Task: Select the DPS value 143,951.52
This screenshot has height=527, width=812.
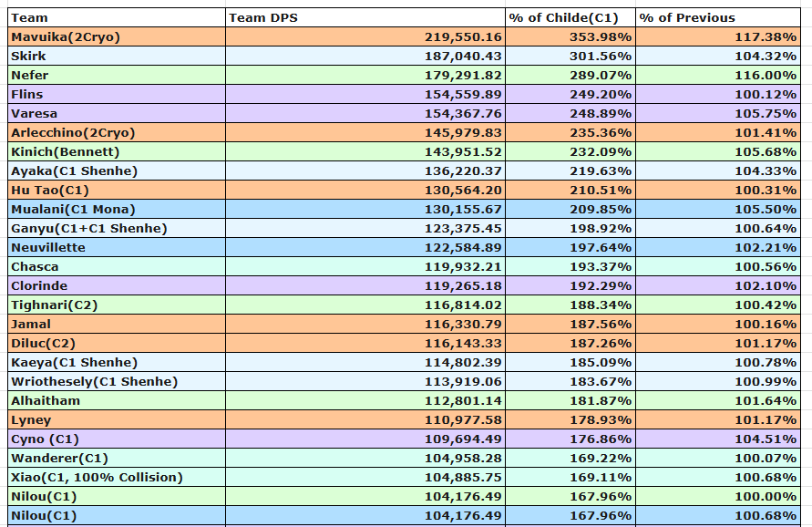Action: click(365, 152)
